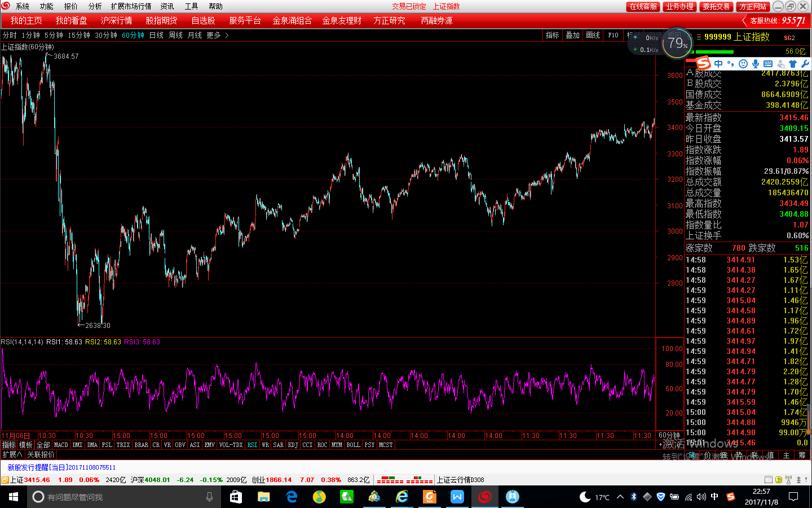Open 指标 dropdown in chart toolbar
The image size is (812, 508).
pos(552,35)
